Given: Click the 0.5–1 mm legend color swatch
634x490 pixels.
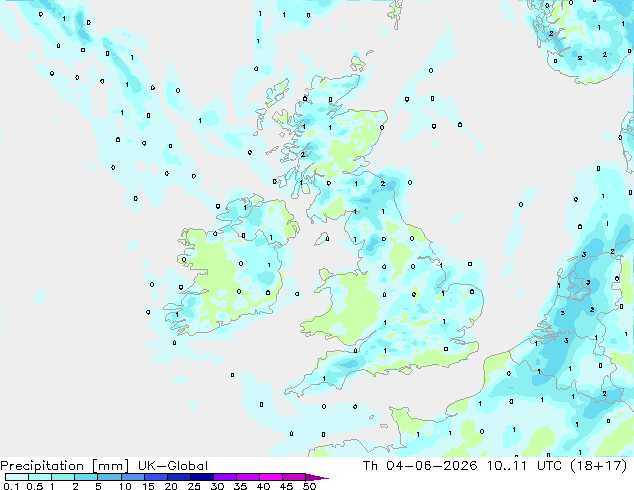Looking at the screenshot, I should tap(40, 477).
